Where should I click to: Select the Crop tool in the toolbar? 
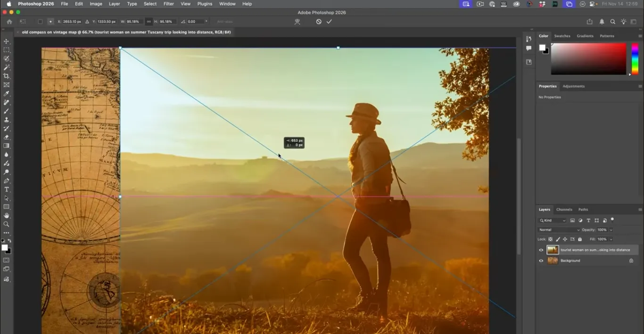click(7, 75)
